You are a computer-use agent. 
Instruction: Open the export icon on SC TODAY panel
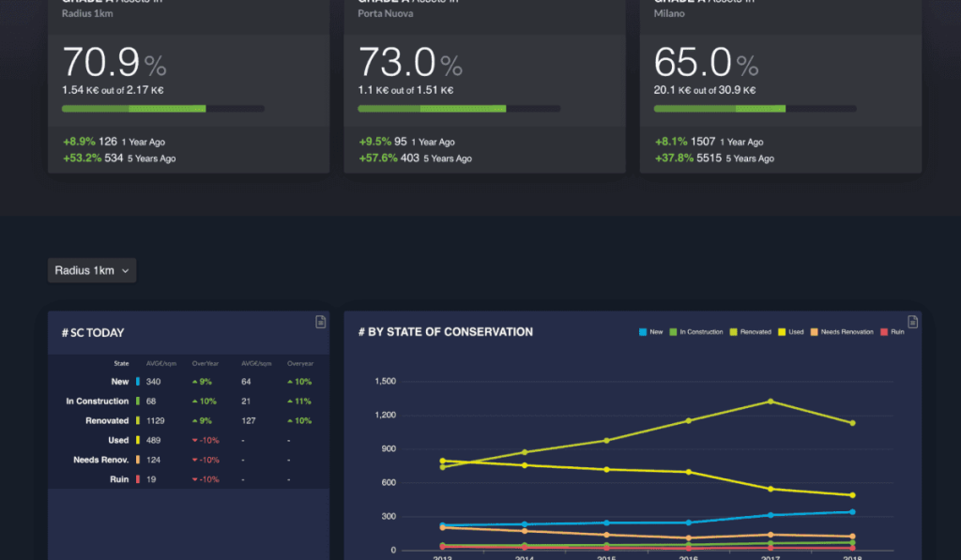click(x=320, y=321)
